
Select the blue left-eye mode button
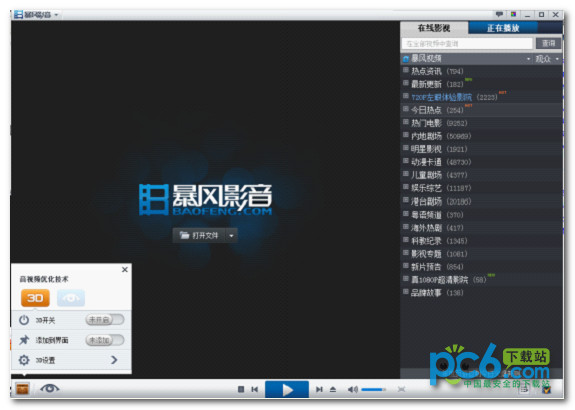(71, 298)
